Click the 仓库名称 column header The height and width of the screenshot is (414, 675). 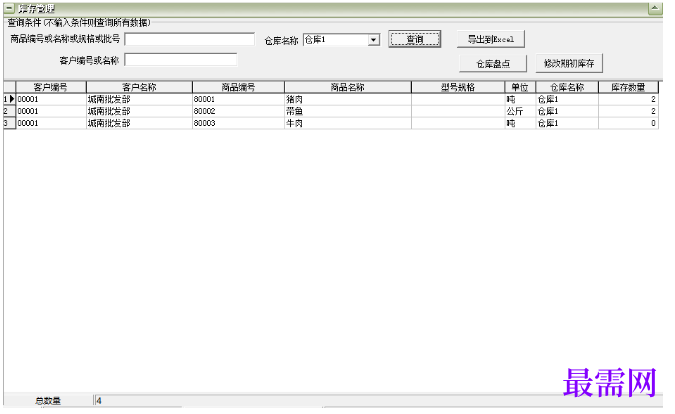[567, 87]
